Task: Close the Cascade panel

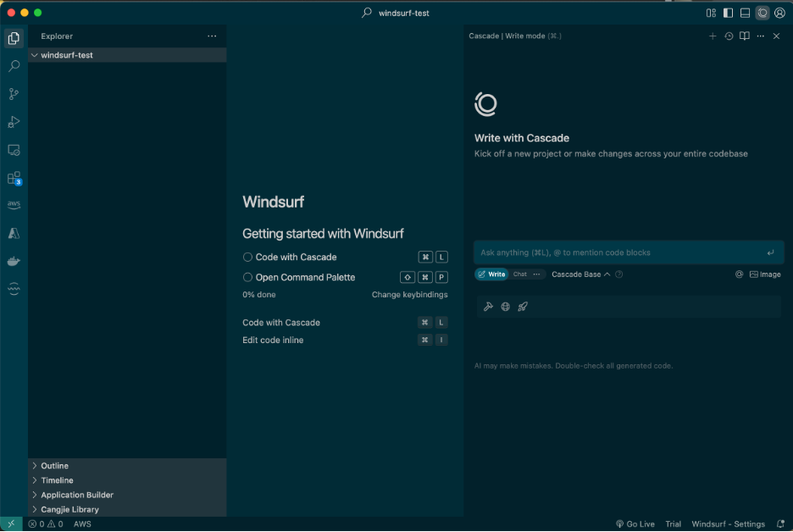Action: [x=776, y=36]
